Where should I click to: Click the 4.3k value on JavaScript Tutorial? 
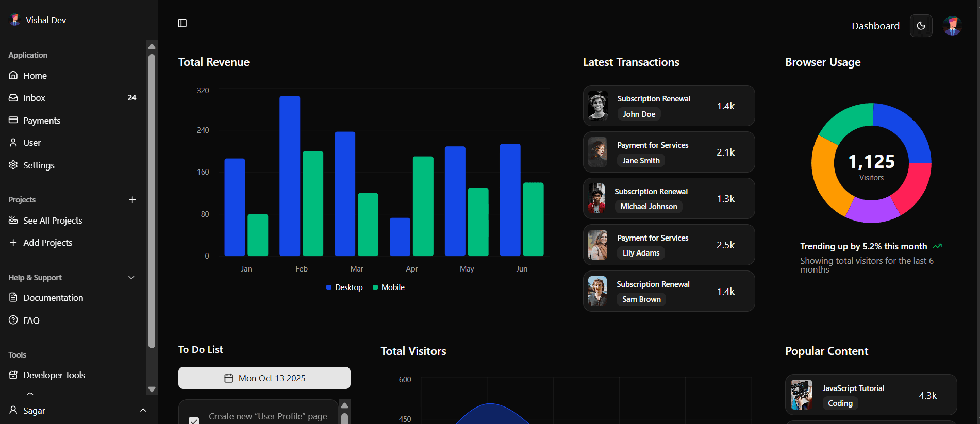tap(928, 395)
